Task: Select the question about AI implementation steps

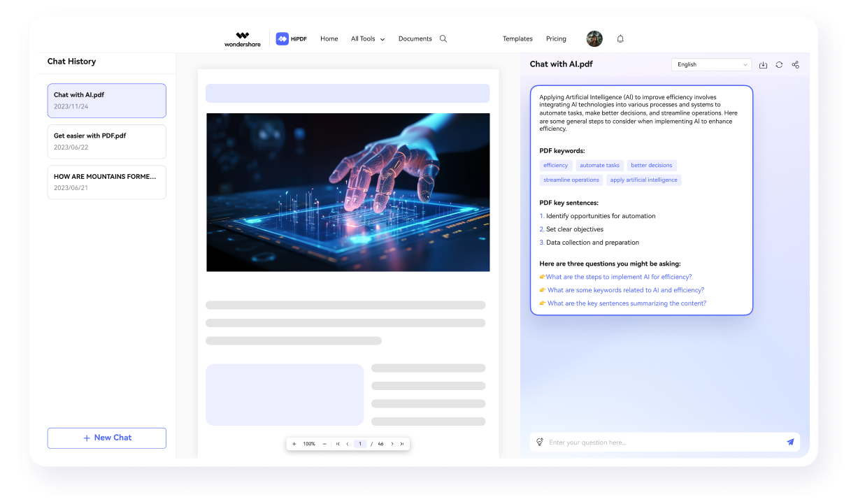Action: pyautogui.click(x=618, y=277)
